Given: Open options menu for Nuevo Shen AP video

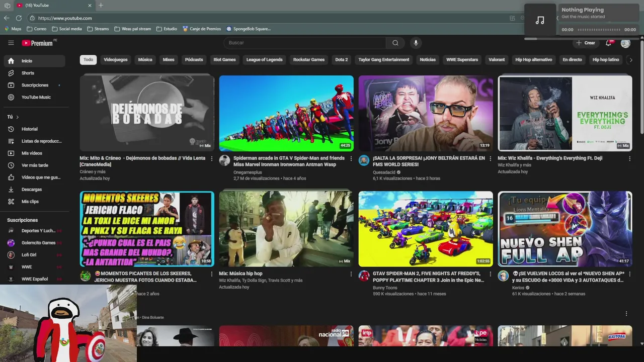Looking at the screenshot, I should pos(629,275).
